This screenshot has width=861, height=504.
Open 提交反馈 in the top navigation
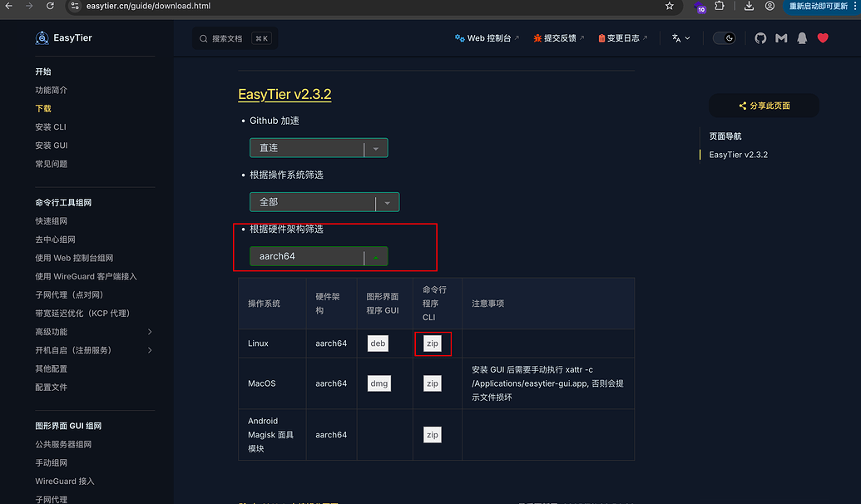coord(558,38)
